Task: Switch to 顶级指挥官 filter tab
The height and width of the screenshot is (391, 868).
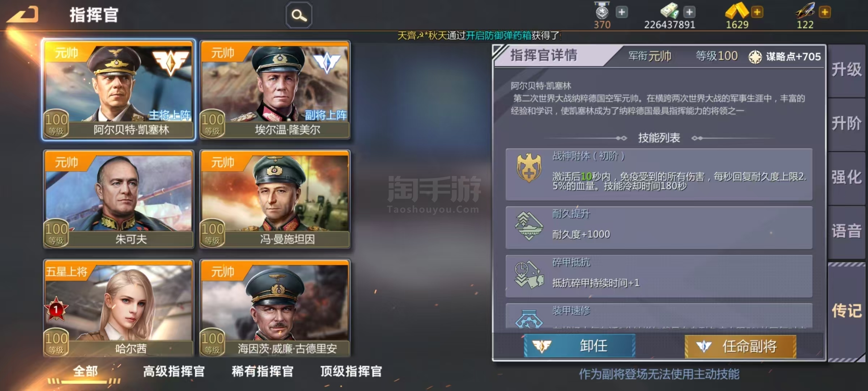Action: (x=351, y=371)
